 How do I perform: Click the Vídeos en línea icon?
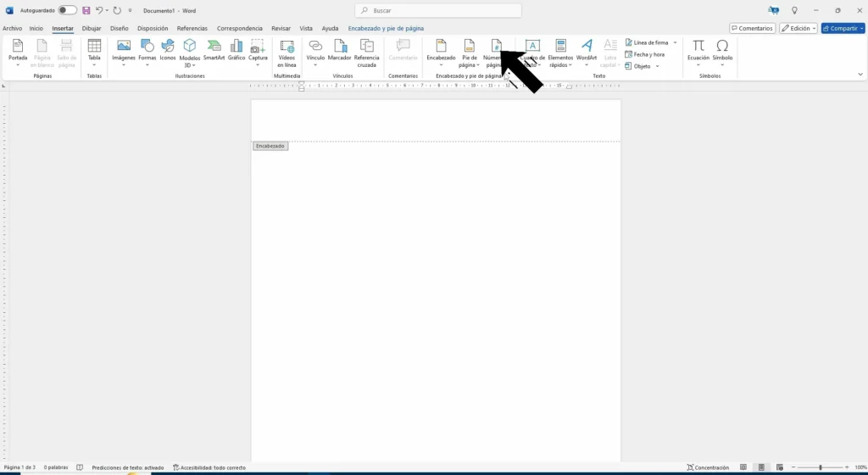coord(287,46)
